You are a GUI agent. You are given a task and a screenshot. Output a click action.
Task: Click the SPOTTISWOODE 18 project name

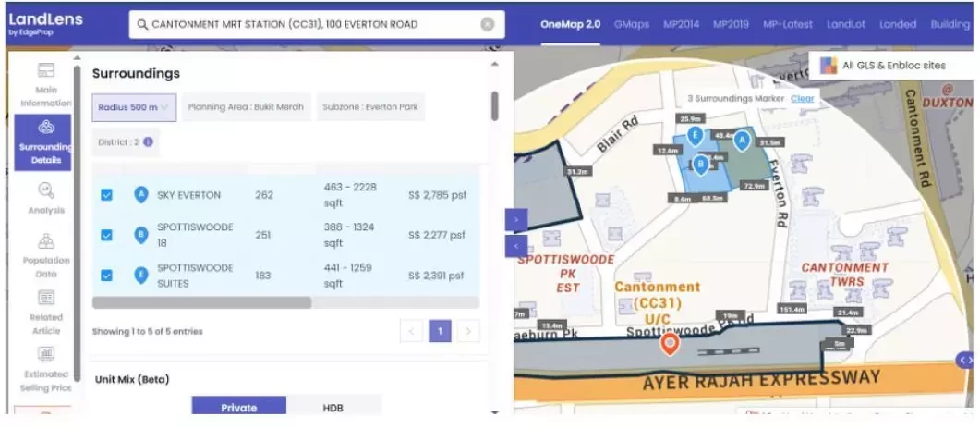point(195,235)
